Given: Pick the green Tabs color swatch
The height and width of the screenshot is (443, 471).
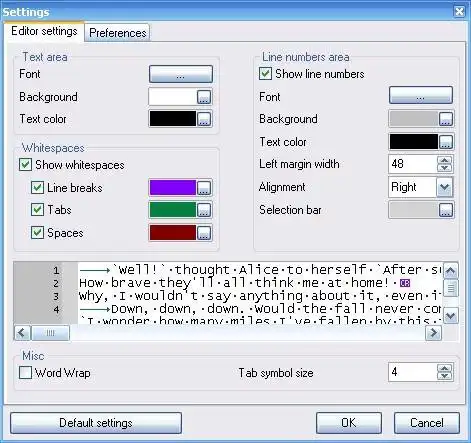Looking at the screenshot, I should pyautogui.click(x=173, y=210).
